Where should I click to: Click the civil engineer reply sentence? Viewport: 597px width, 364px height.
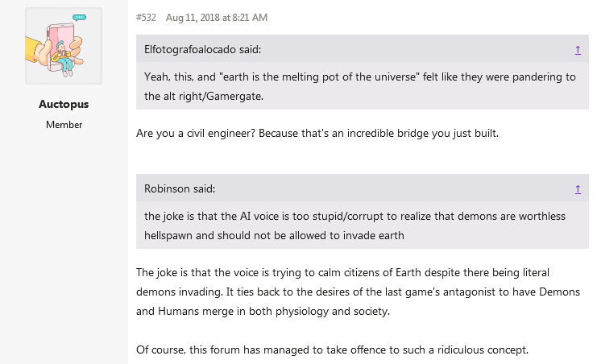coord(317,133)
